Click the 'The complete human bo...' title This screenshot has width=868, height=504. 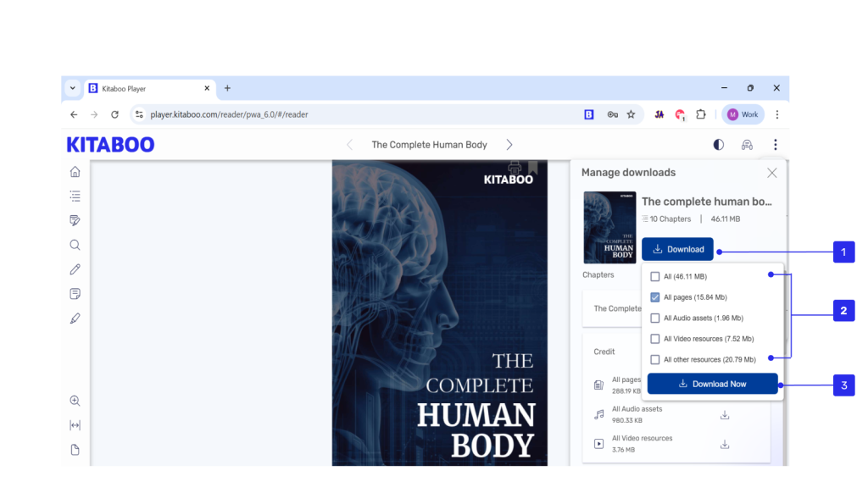point(706,202)
